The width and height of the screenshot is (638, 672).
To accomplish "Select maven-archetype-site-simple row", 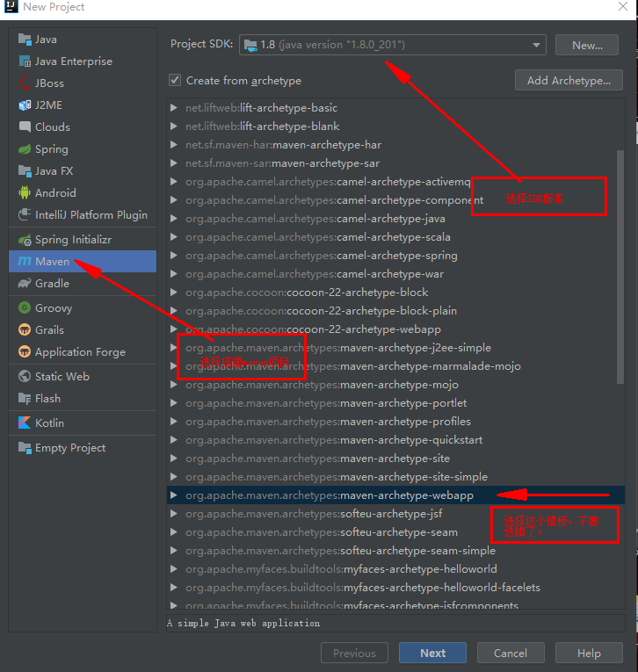I will pyautogui.click(x=395, y=477).
